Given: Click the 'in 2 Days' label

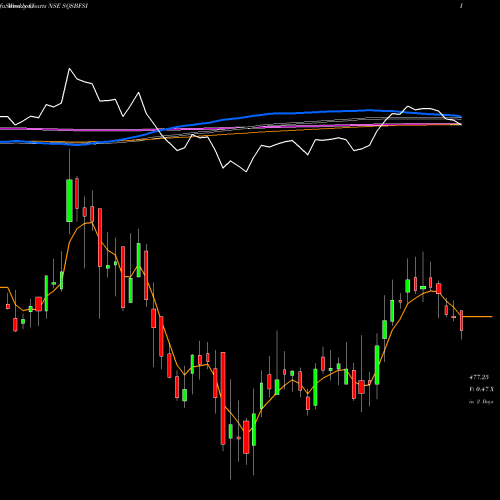Looking at the screenshot, I should click(x=481, y=402).
